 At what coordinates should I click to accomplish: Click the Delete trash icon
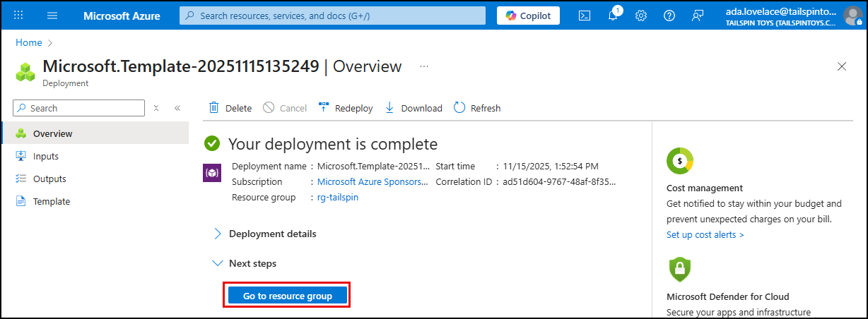(x=213, y=108)
